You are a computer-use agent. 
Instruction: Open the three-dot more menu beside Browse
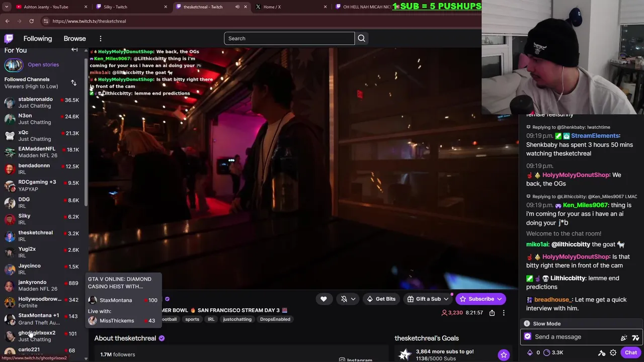tap(100, 38)
